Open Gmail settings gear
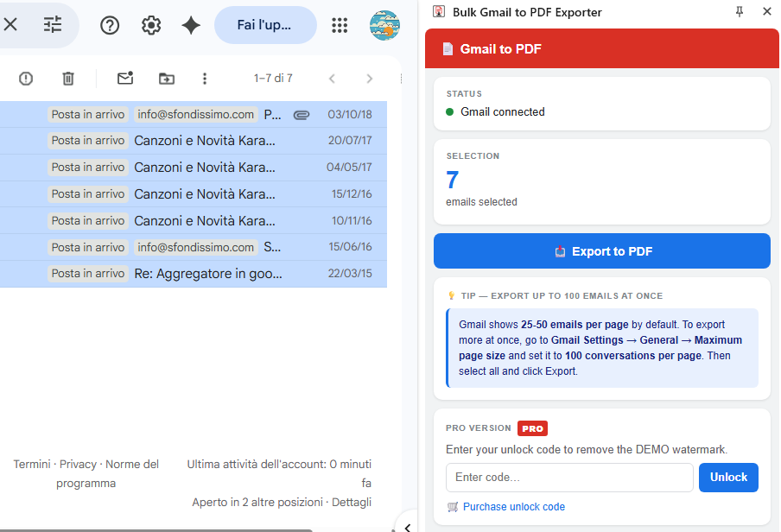 point(151,25)
